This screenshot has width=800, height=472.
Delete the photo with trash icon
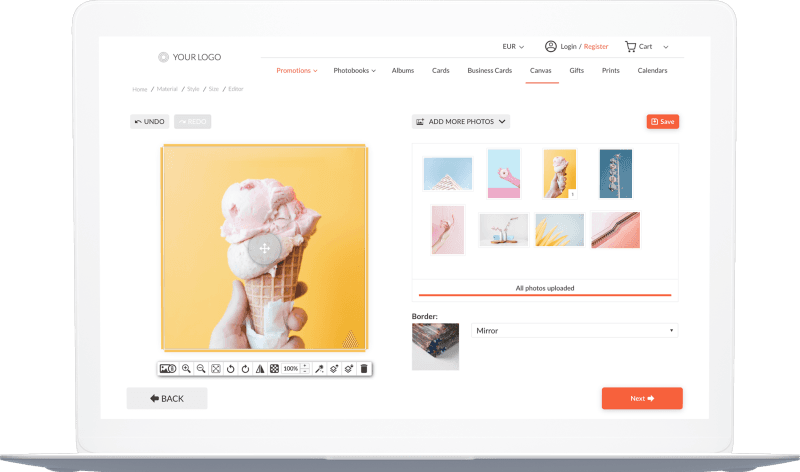pos(364,369)
